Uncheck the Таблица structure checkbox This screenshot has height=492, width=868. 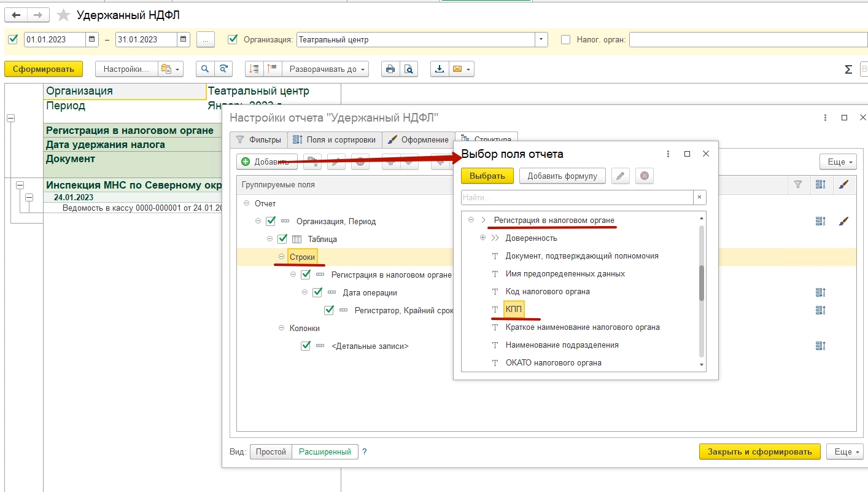pyautogui.click(x=282, y=239)
